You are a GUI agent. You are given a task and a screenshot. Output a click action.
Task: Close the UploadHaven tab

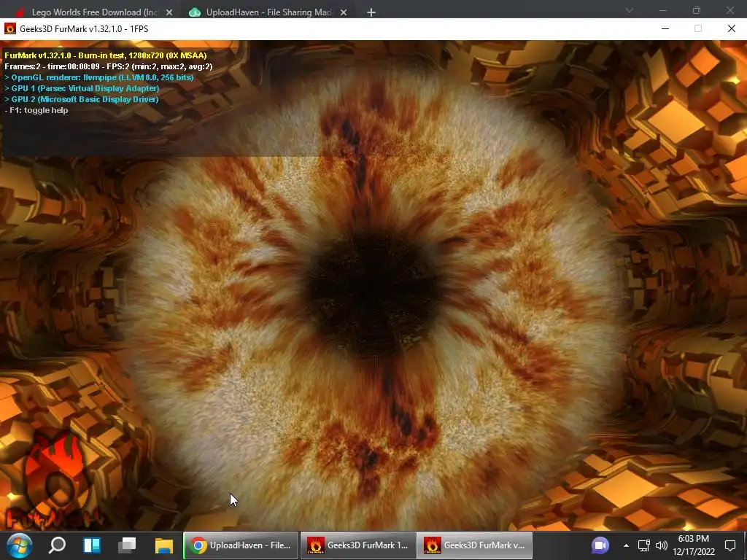pos(344,12)
